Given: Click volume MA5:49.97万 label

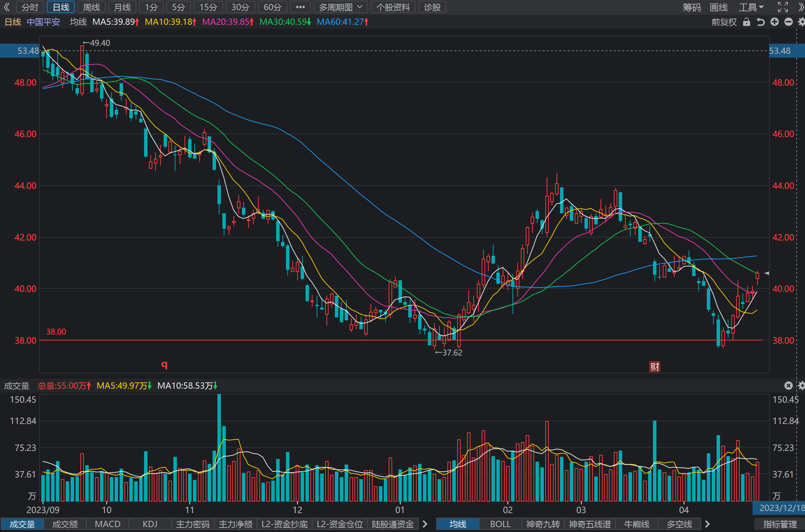Looking at the screenshot, I should [124, 386].
